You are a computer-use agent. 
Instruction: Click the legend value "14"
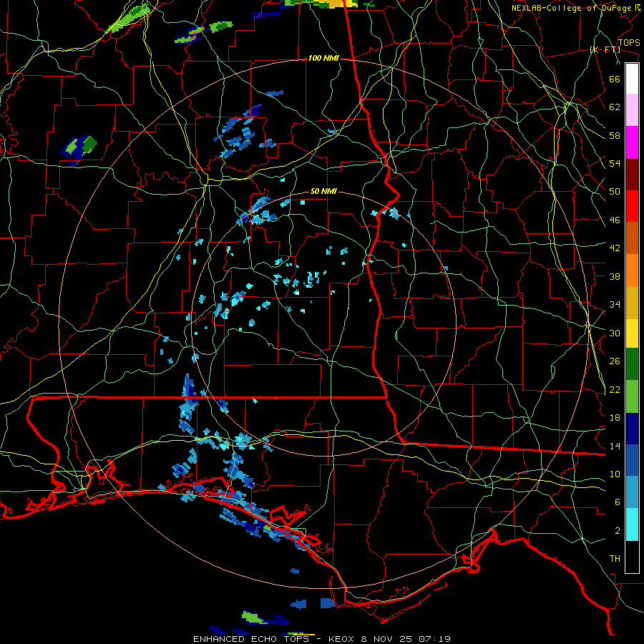615,446
